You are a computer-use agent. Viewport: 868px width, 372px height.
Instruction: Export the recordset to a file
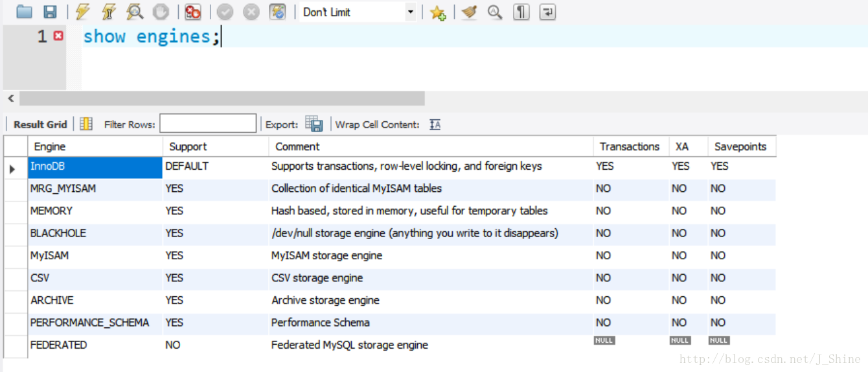click(314, 124)
